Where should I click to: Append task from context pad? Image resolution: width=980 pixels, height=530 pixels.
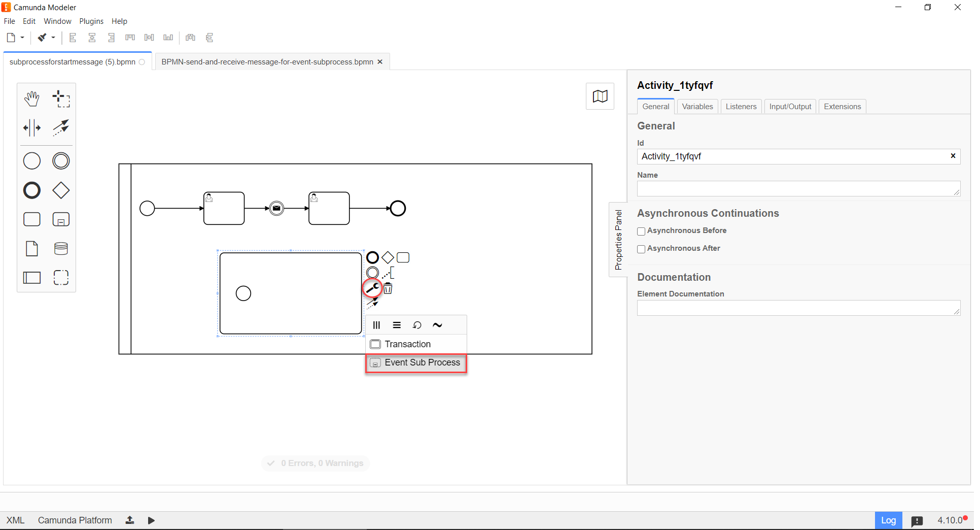tap(403, 258)
